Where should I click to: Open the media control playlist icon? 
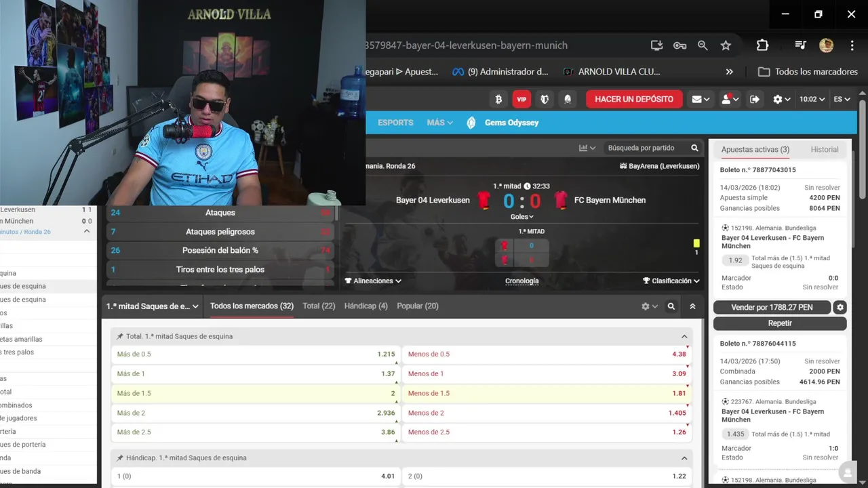(x=801, y=45)
